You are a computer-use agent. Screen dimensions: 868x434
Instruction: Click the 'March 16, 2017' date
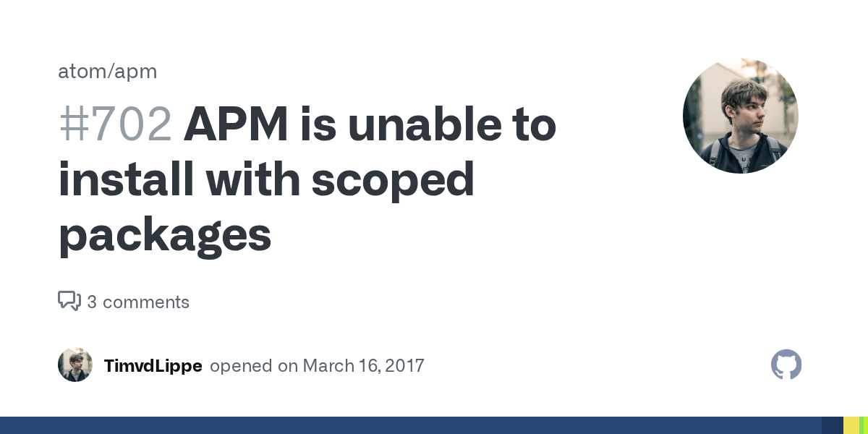363,365
